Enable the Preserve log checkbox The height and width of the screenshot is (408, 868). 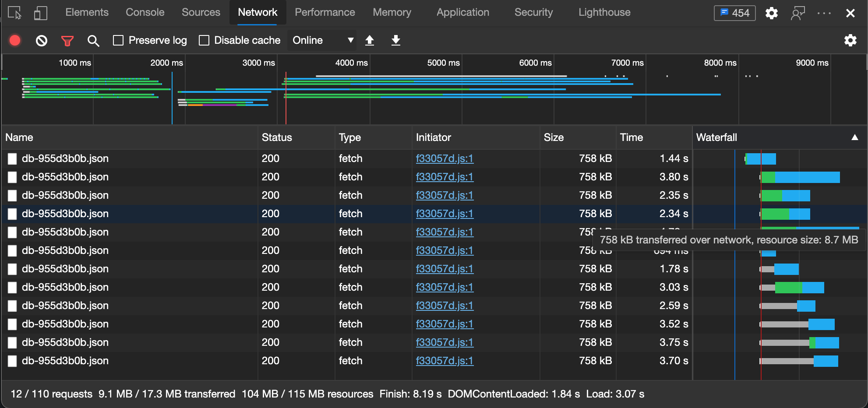(x=118, y=40)
